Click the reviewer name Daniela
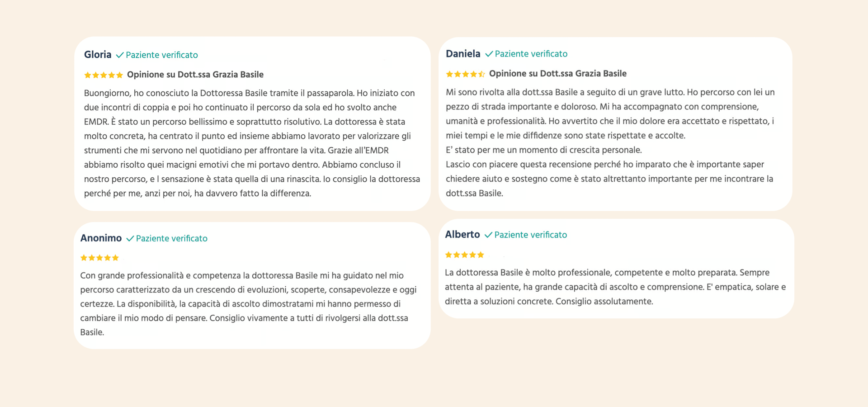The height and width of the screenshot is (407, 868). point(463,54)
